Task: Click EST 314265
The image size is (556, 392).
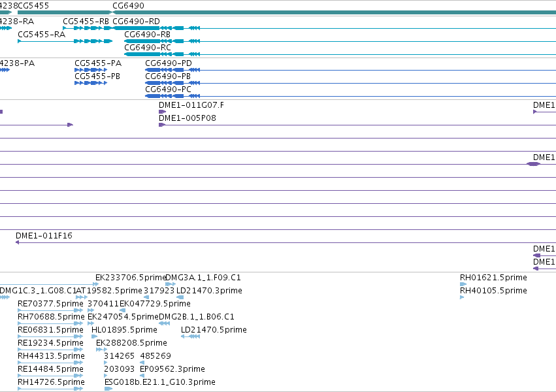Action: (106, 363)
